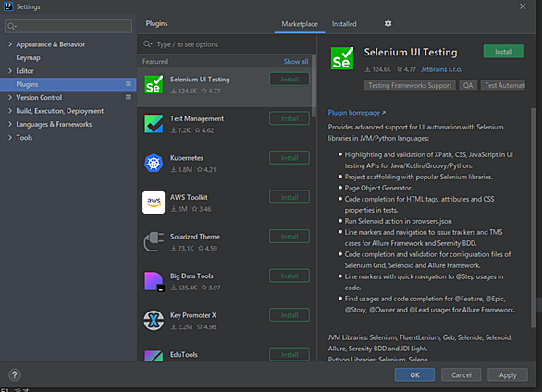Expand Appearance & Behavior section
The height and width of the screenshot is (392, 542).
click(9, 44)
